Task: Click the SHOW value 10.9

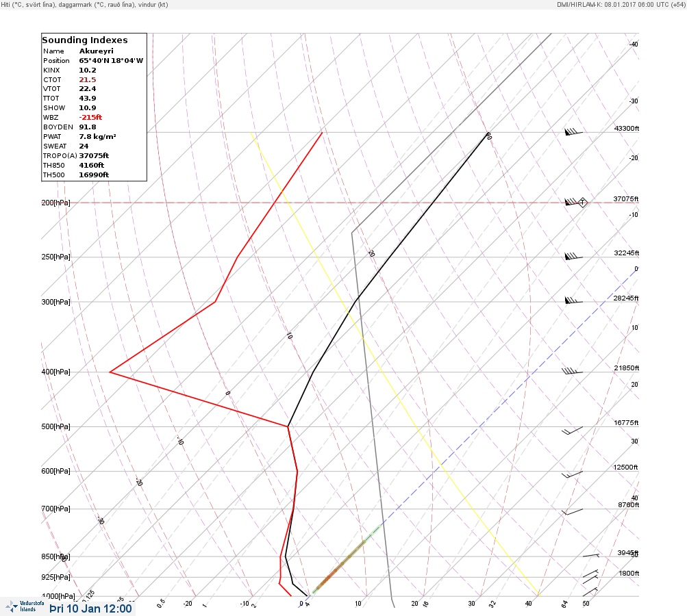Action: (88, 107)
